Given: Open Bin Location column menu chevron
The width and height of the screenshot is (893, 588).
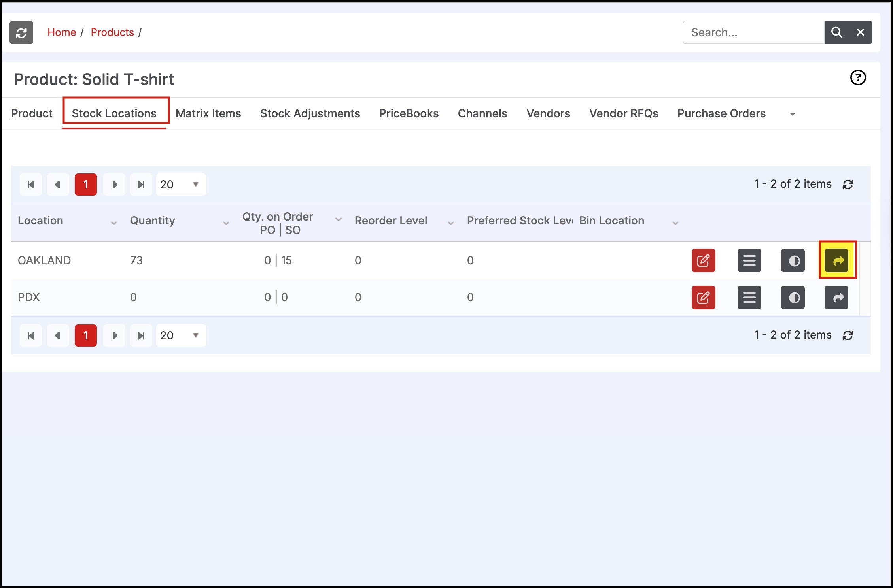Looking at the screenshot, I should [x=675, y=223].
